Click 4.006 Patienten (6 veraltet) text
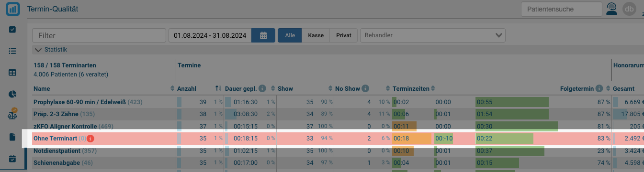This screenshot has width=644, height=172. pos(71,75)
